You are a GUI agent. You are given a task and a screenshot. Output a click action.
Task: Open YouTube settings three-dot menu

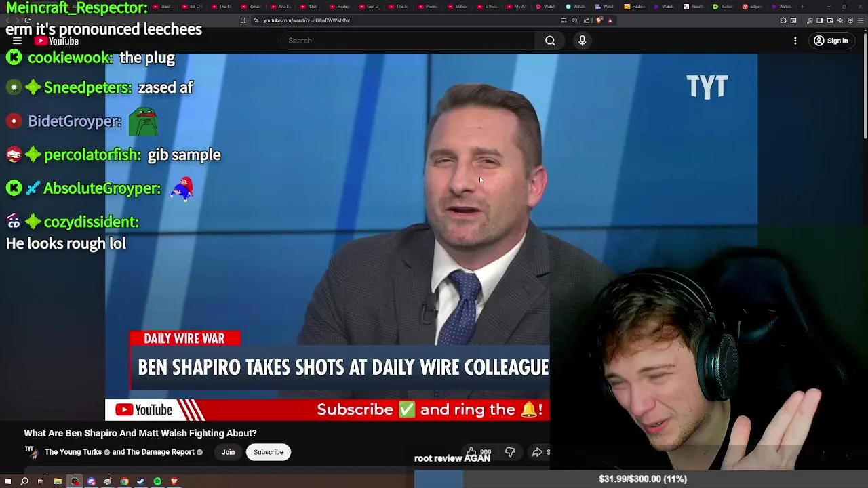(795, 41)
